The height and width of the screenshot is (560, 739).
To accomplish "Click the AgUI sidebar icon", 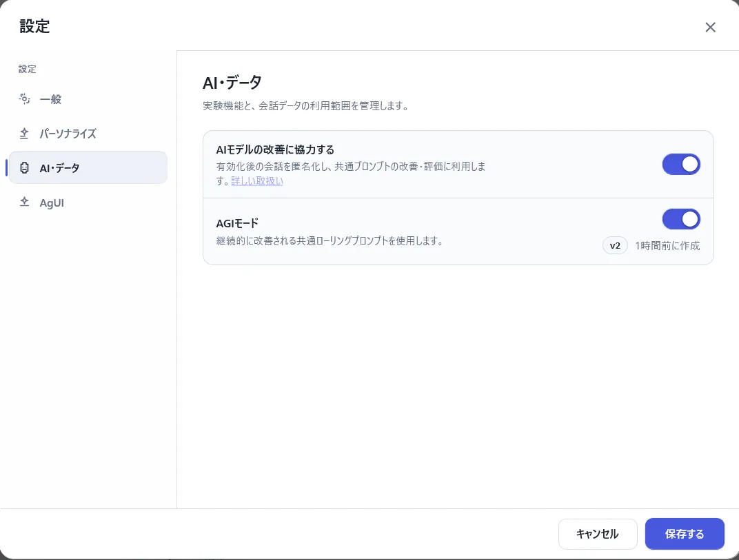I will [x=25, y=203].
